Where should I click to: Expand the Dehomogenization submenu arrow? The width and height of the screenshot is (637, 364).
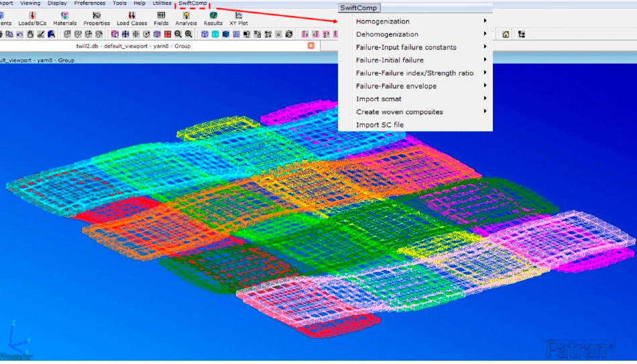click(485, 34)
